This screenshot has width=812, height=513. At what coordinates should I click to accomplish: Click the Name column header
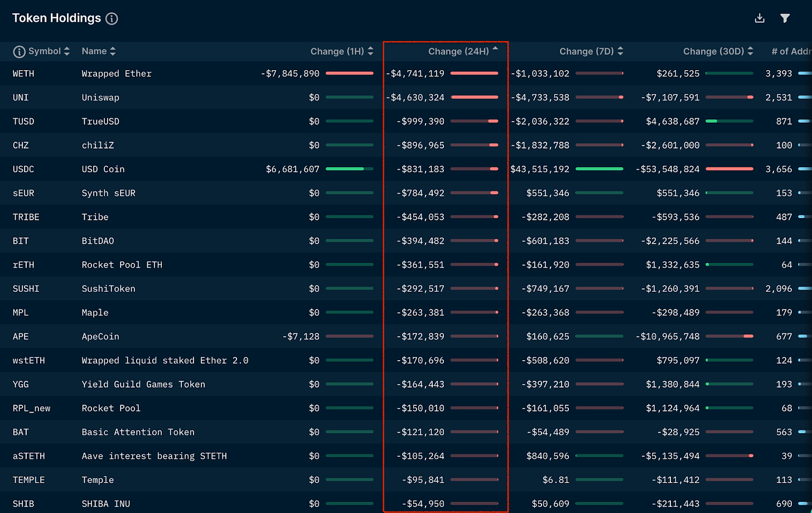[94, 51]
